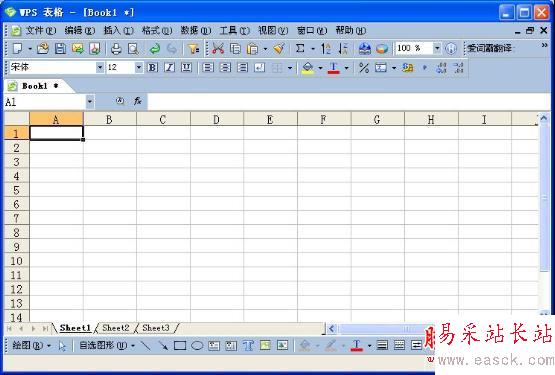Screen dimensions: 555x375
Task: Open the fill color dropdown arrow
Action: 320,68
